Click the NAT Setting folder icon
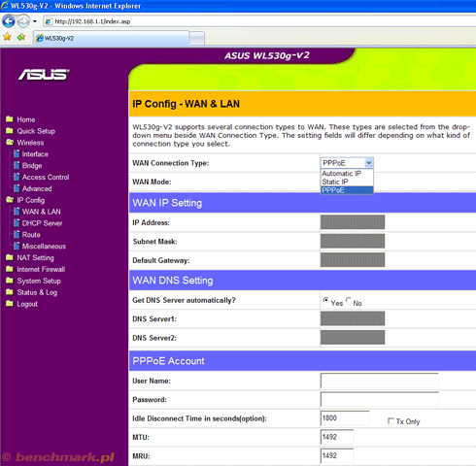This screenshot has width=476, height=466. pos(10,257)
